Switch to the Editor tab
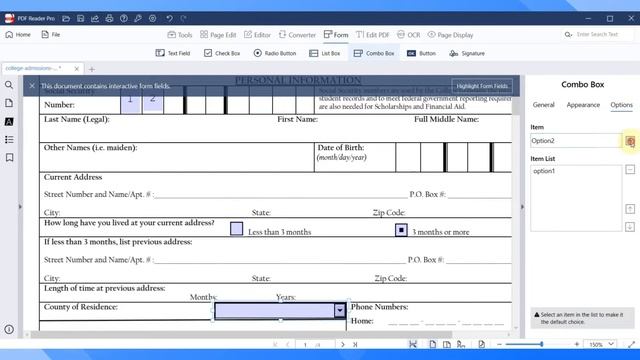The height and width of the screenshot is (360, 640). (257, 35)
